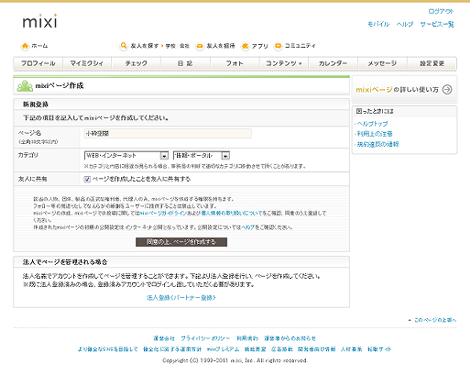
Task: Toggle share page creation with friends checkbox
Action: 87,179
